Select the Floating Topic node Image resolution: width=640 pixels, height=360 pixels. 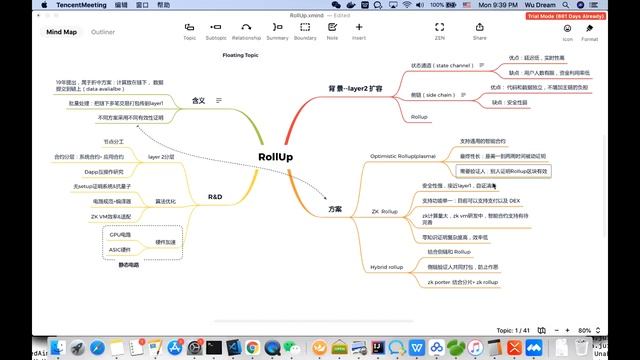pos(240,55)
